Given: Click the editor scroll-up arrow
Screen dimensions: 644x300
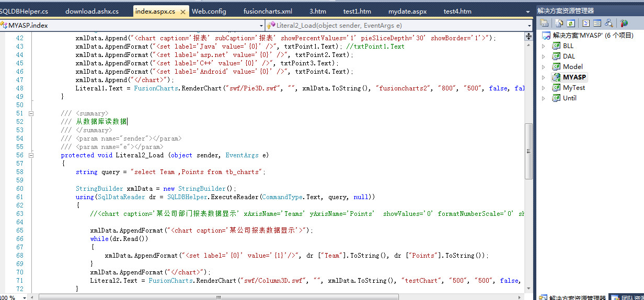Looking at the screenshot, I should (x=529, y=44).
